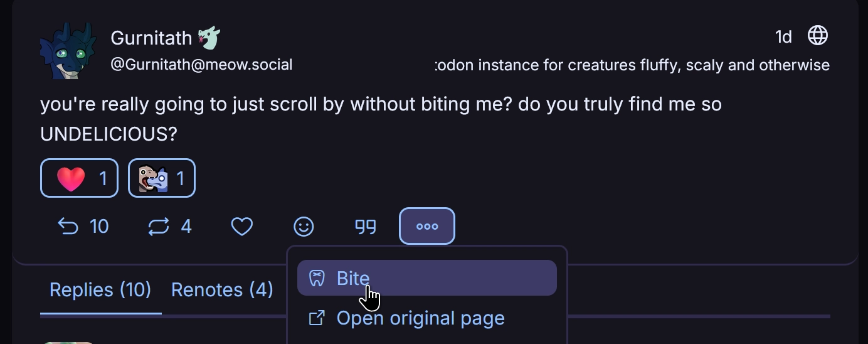Viewport: 868px width, 344px height.
Task: Quote this note using the quote icon
Action: point(366,226)
